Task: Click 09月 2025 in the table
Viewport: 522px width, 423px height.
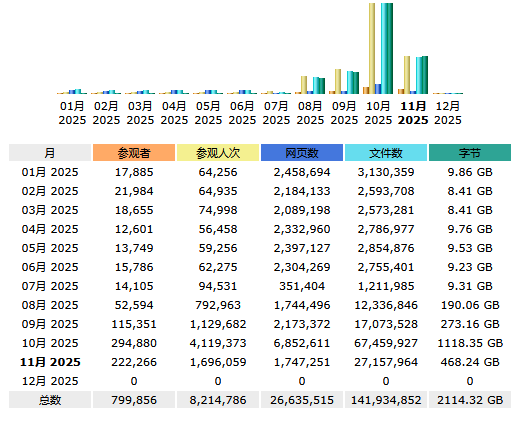Action: click(50, 324)
